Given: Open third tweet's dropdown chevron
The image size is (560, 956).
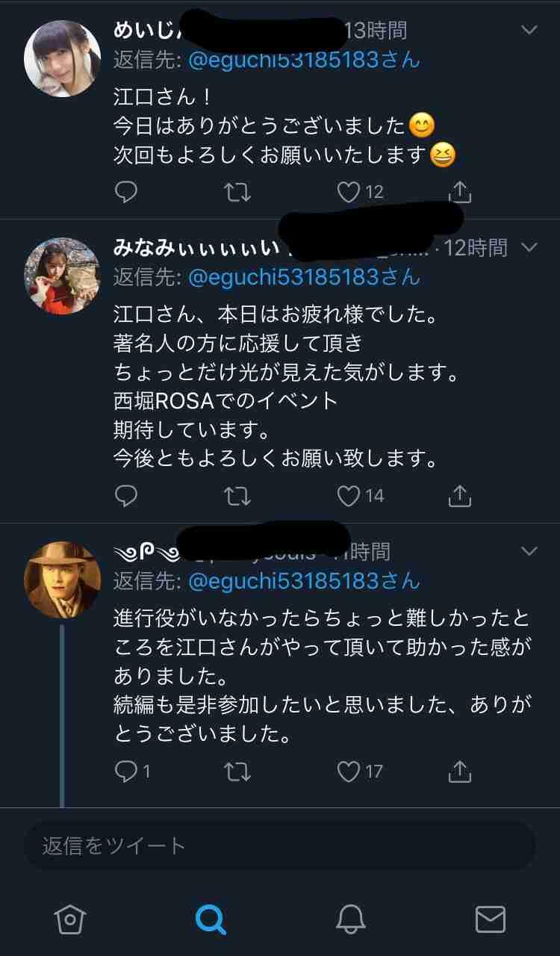Looking at the screenshot, I should point(529,552).
